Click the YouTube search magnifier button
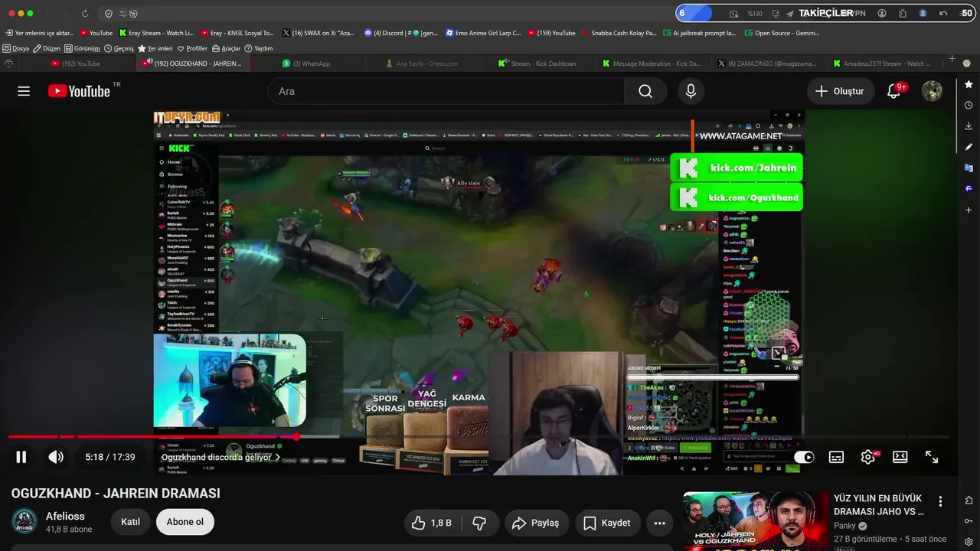The image size is (980, 551). click(645, 91)
